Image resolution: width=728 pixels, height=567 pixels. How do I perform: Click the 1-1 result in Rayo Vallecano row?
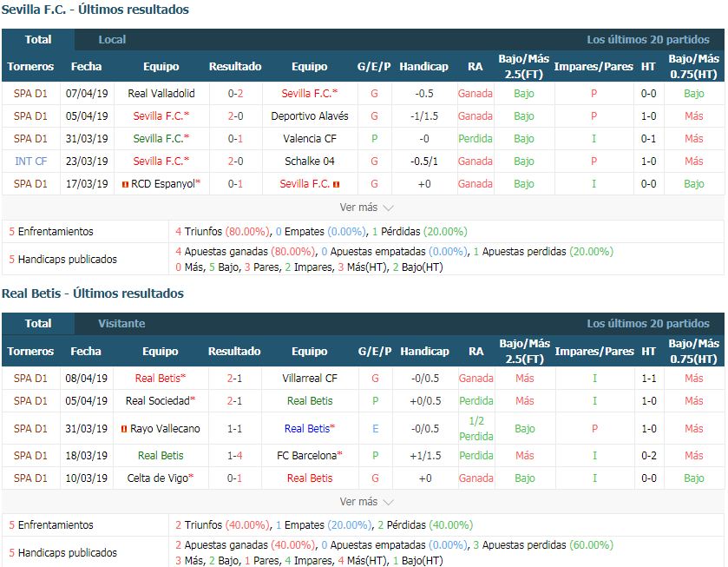click(x=234, y=428)
